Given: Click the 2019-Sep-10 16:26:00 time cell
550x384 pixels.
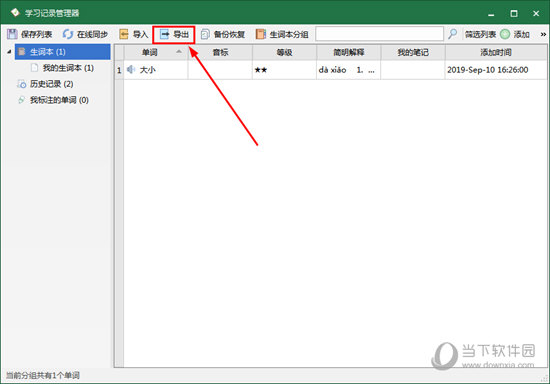Looking at the screenshot, I should coord(496,70).
